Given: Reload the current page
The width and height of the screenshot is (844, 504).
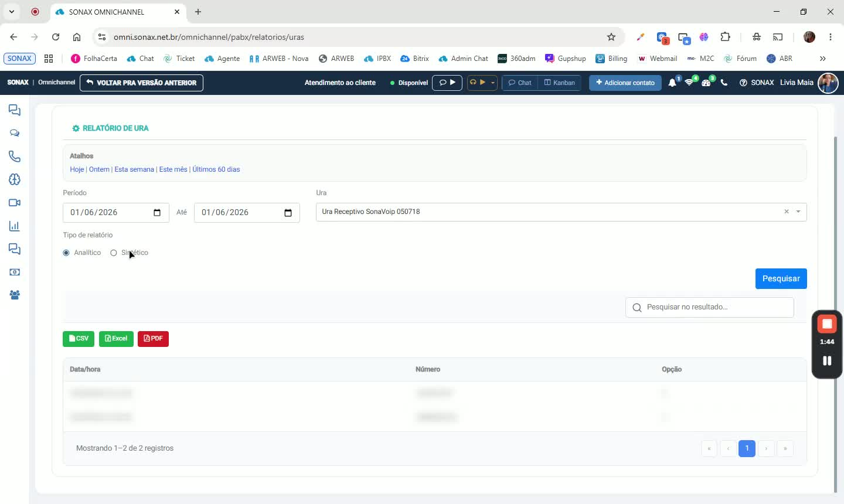Looking at the screenshot, I should click(x=56, y=37).
